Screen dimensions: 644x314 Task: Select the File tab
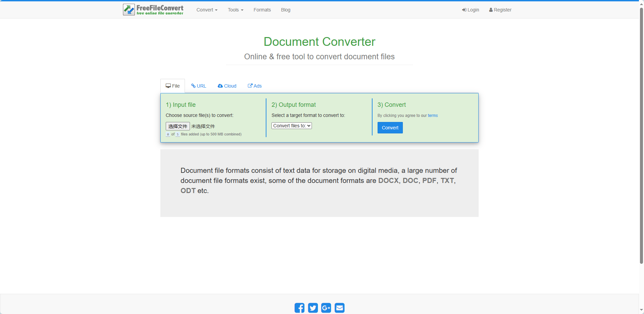[173, 86]
